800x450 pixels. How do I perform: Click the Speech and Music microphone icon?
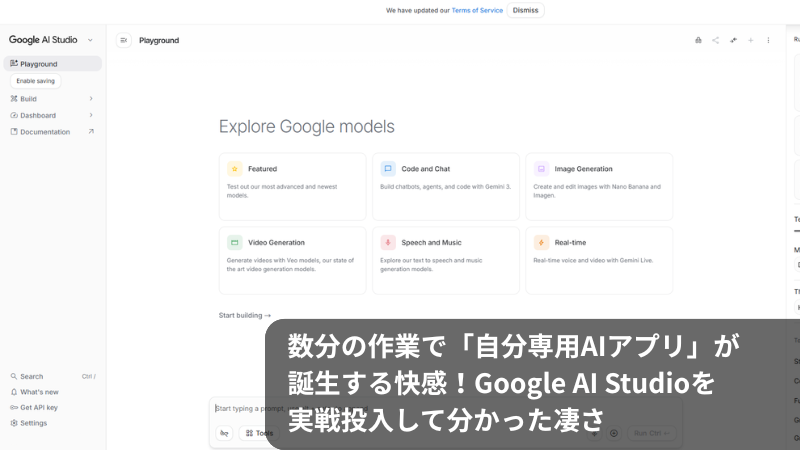pyautogui.click(x=388, y=242)
